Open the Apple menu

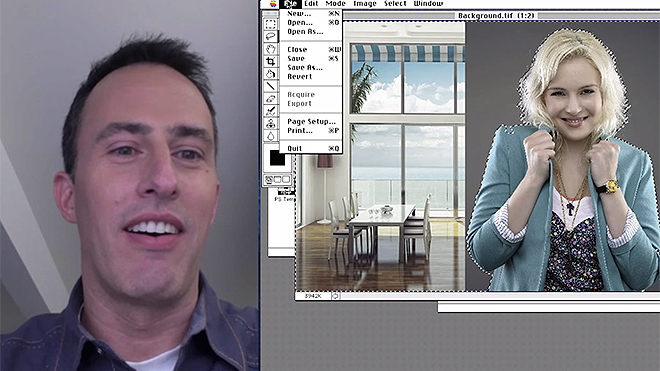(273, 4)
